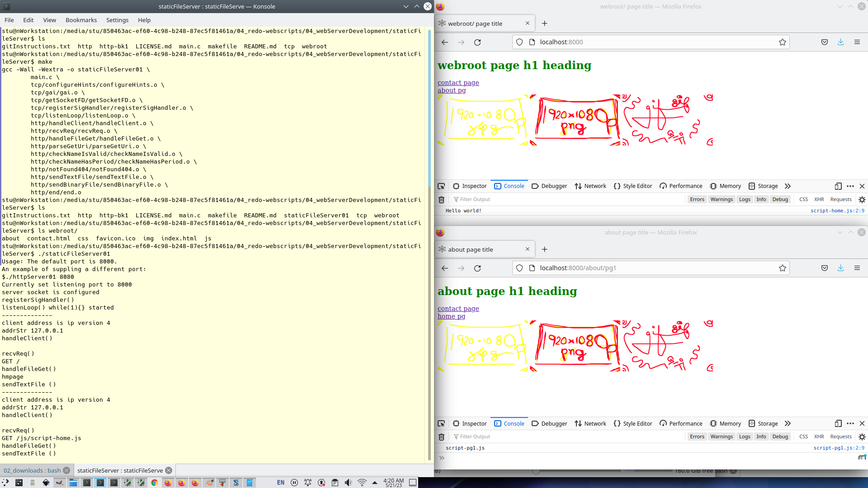Reload the about page in the bottom Firefox window
The image size is (868, 488).
(477, 268)
